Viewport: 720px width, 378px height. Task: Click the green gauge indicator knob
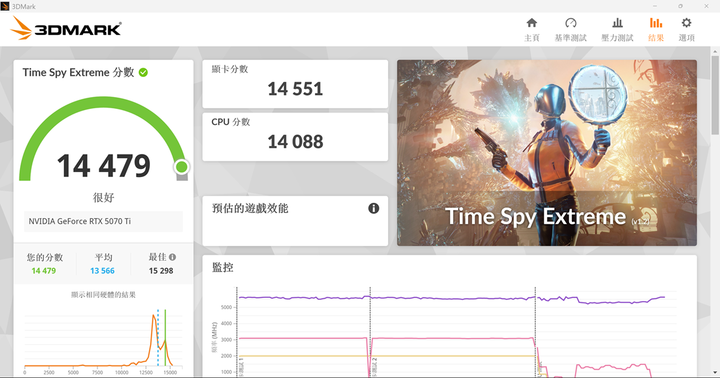pos(181,167)
